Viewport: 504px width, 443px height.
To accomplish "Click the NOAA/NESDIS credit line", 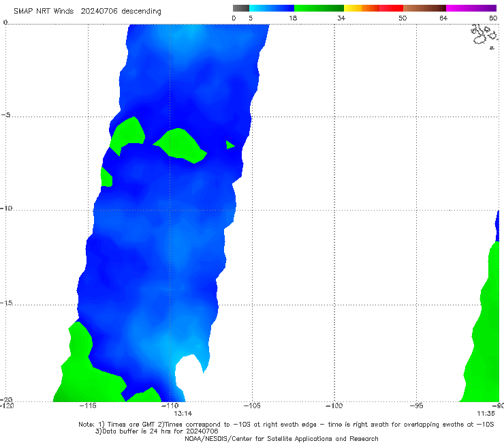I will coord(281,438).
